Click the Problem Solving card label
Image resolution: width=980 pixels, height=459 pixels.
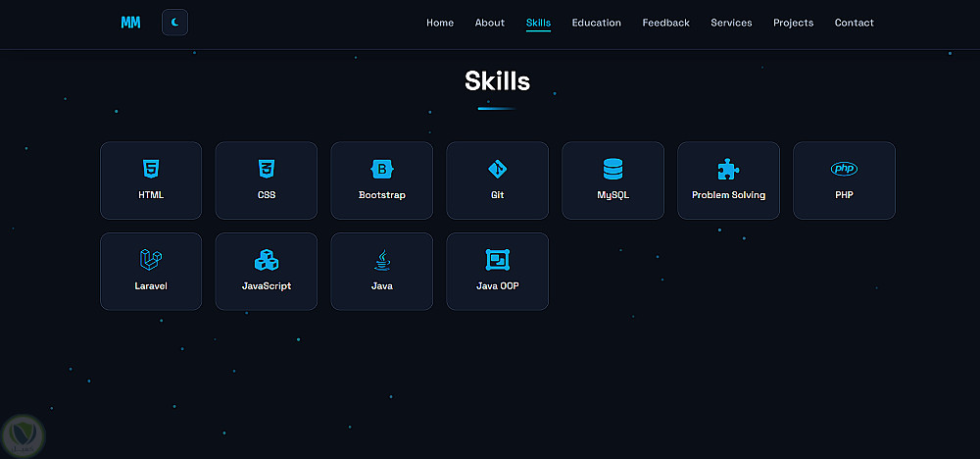coord(728,195)
